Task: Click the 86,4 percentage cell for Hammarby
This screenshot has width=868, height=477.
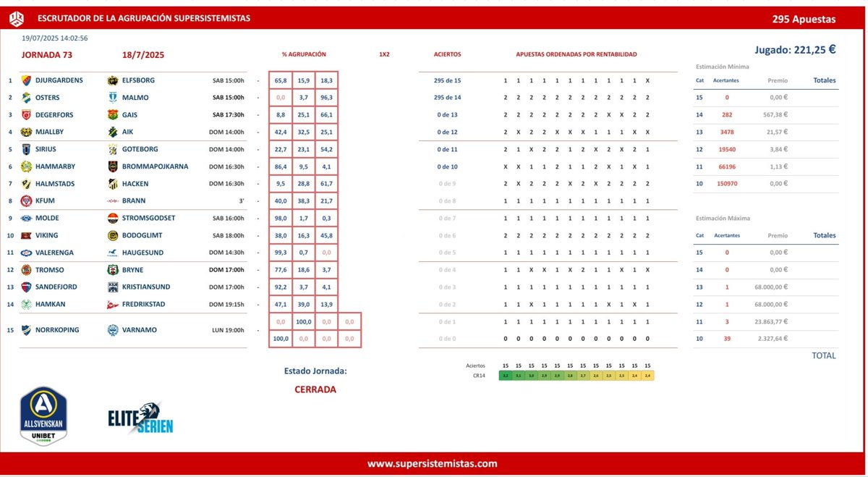Action: click(x=281, y=166)
